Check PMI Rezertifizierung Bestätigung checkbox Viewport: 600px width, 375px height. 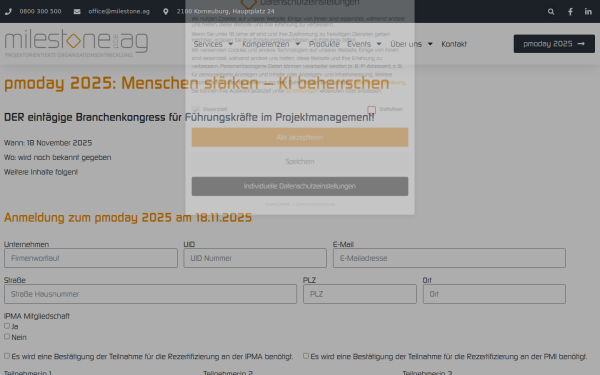coord(306,356)
